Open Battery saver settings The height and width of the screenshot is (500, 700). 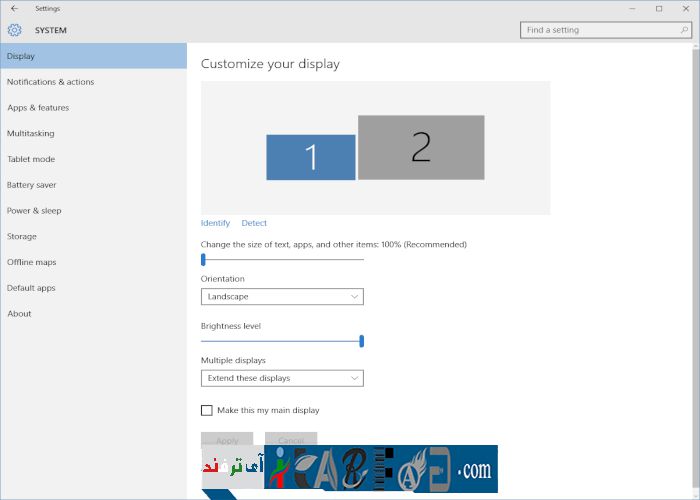point(32,185)
